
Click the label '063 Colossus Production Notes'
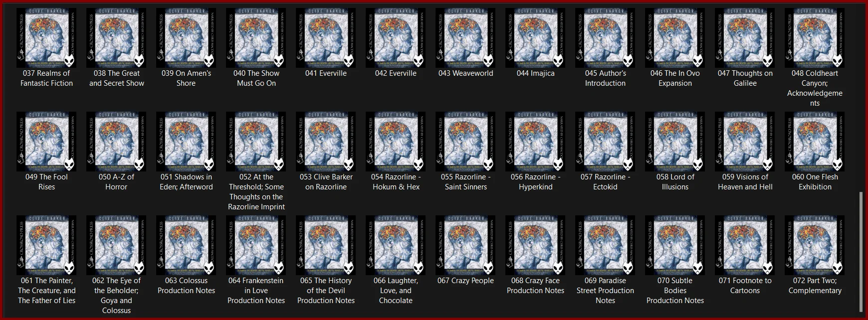(186, 286)
